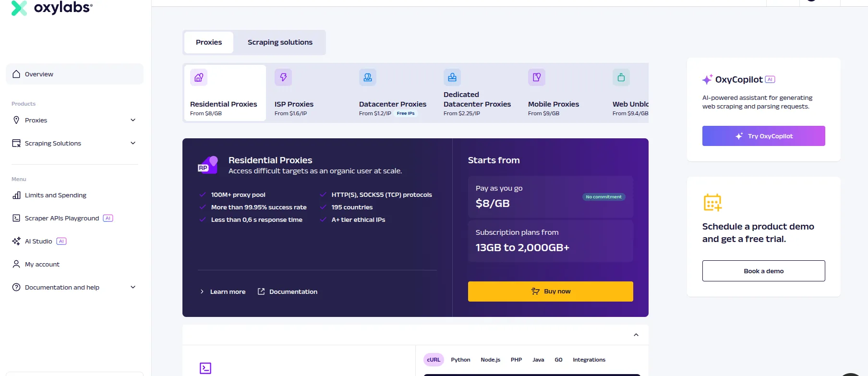Viewport: 868px width, 376px height.
Task: Select the ISP Proxies product card
Action: point(310,93)
